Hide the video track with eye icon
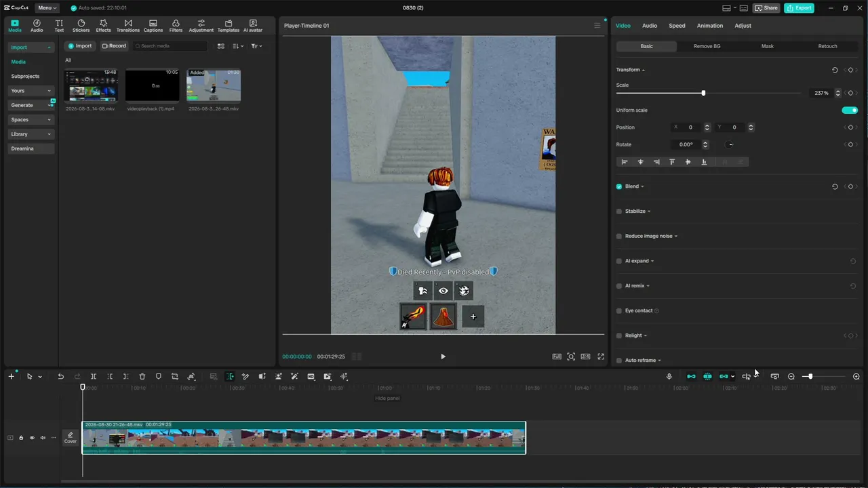The image size is (868, 488). coord(32,438)
